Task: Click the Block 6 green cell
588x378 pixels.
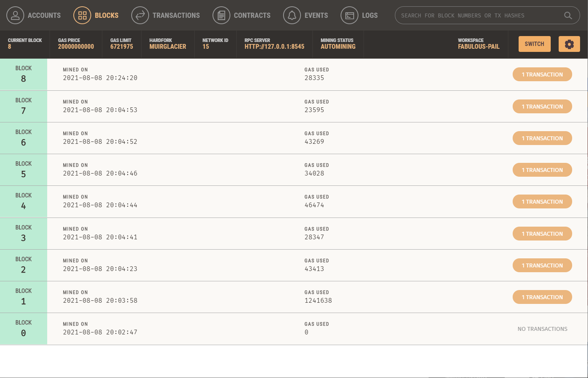Action: pyautogui.click(x=23, y=138)
